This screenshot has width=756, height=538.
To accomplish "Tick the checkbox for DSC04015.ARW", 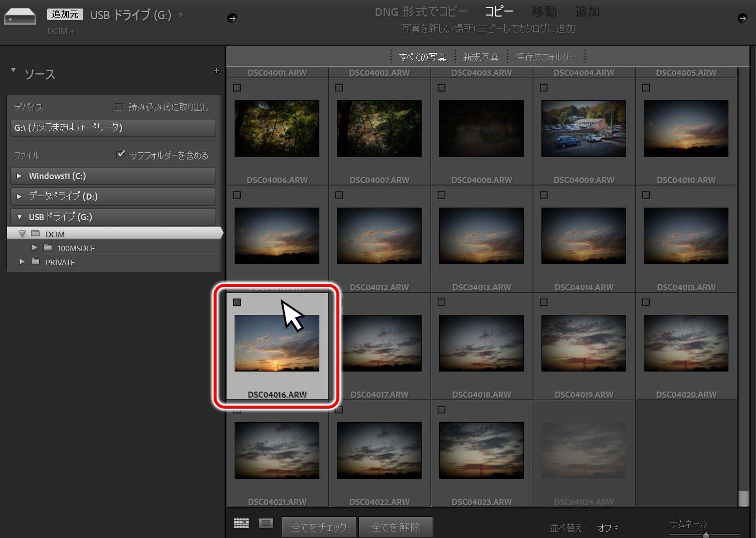I will click(x=646, y=195).
